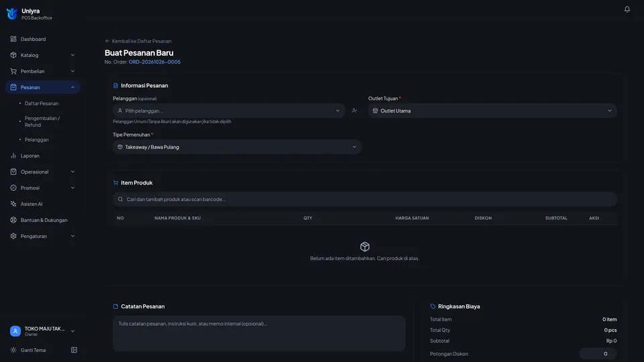Focus product search barcode field

pyautogui.click(x=365, y=200)
